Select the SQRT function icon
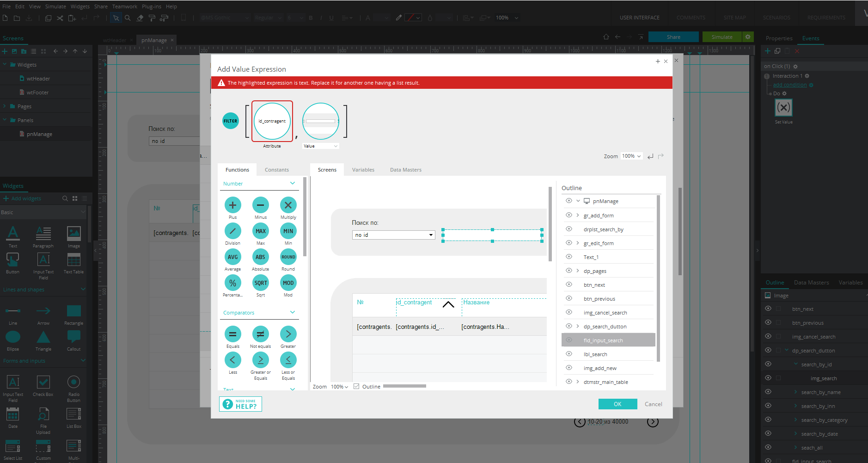Viewport: 868px width, 463px height. tap(261, 283)
